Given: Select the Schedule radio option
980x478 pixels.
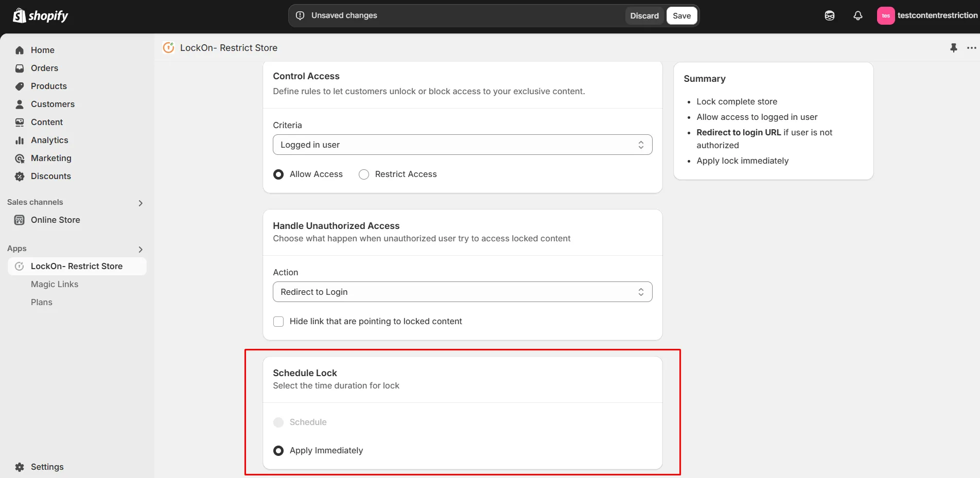Looking at the screenshot, I should (x=278, y=422).
